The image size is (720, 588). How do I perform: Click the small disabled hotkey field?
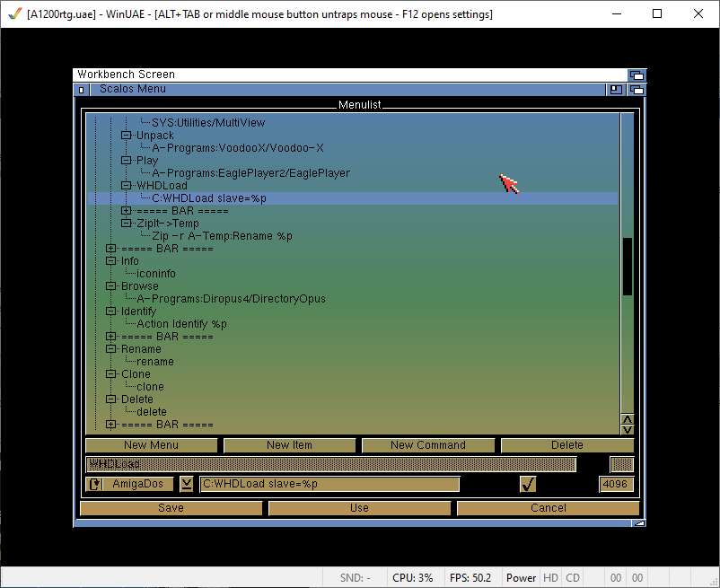[622, 464]
